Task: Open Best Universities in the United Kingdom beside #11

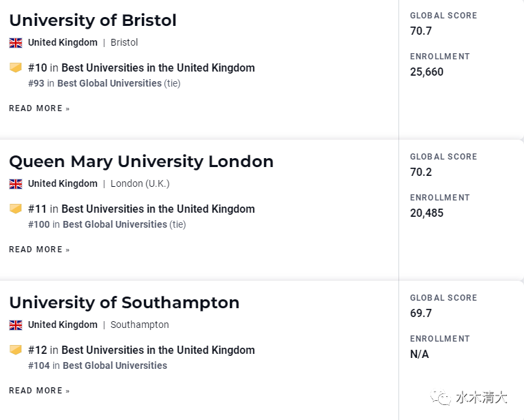Action: coord(158,209)
